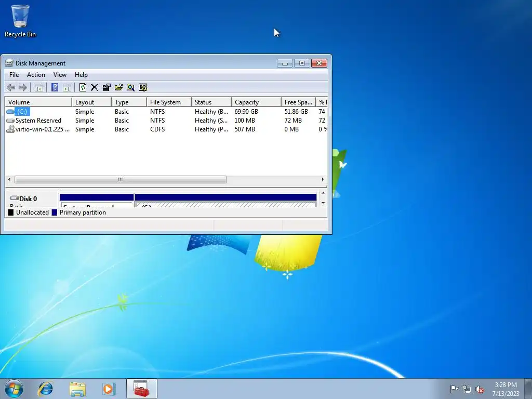Click the Open folder toolbar icon
Image resolution: width=532 pixels, height=399 pixels.
pyautogui.click(x=118, y=87)
